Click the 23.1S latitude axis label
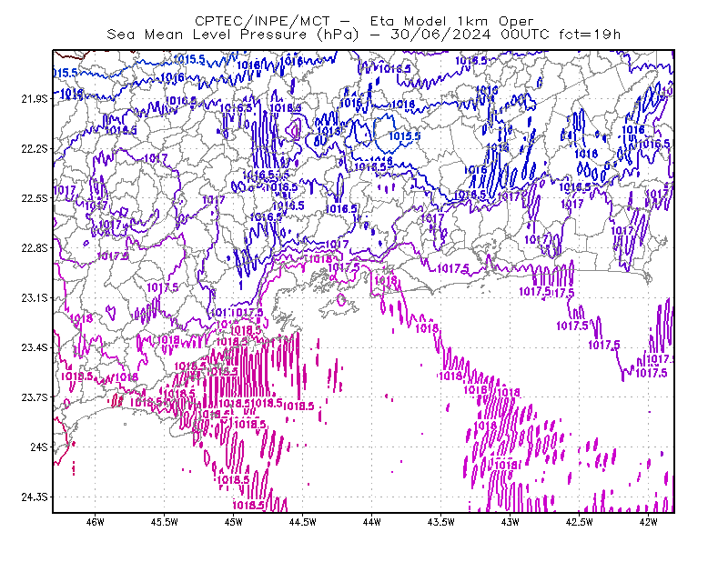 35,298
